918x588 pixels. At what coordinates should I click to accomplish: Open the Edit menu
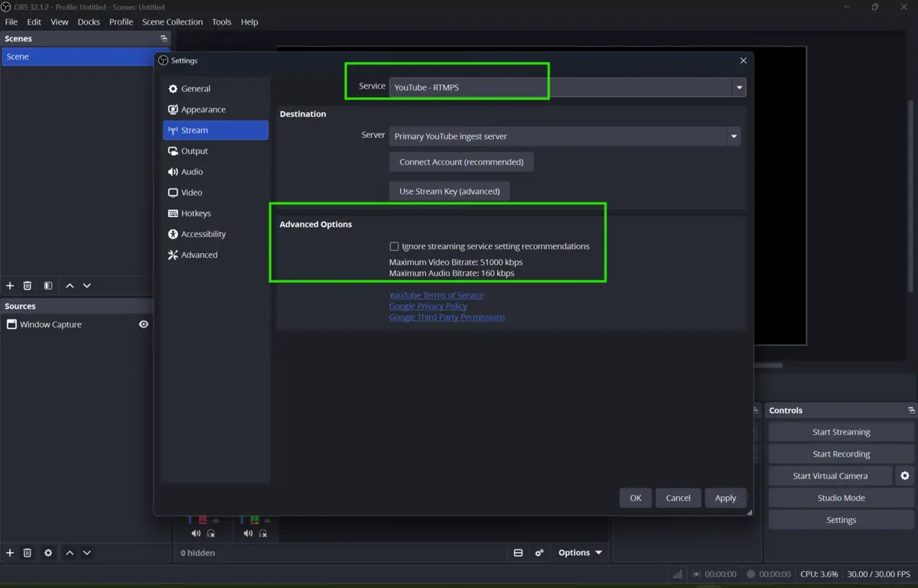pyautogui.click(x=34, y=21)
